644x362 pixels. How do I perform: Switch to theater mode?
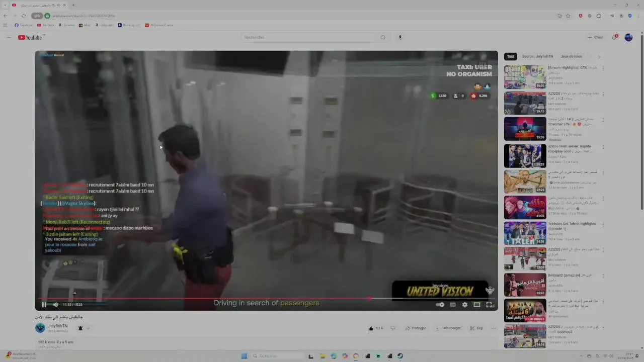coord(477,305)
